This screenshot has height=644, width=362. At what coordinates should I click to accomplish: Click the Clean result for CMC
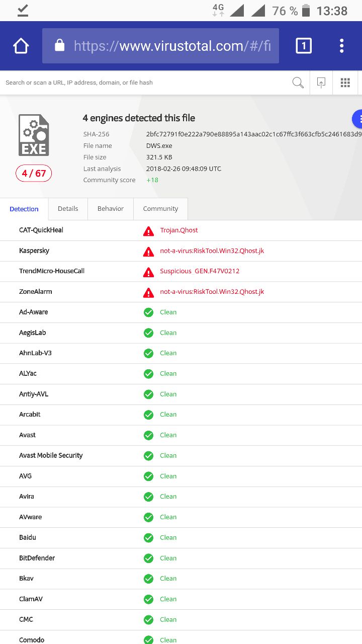[x=168, y=620]
